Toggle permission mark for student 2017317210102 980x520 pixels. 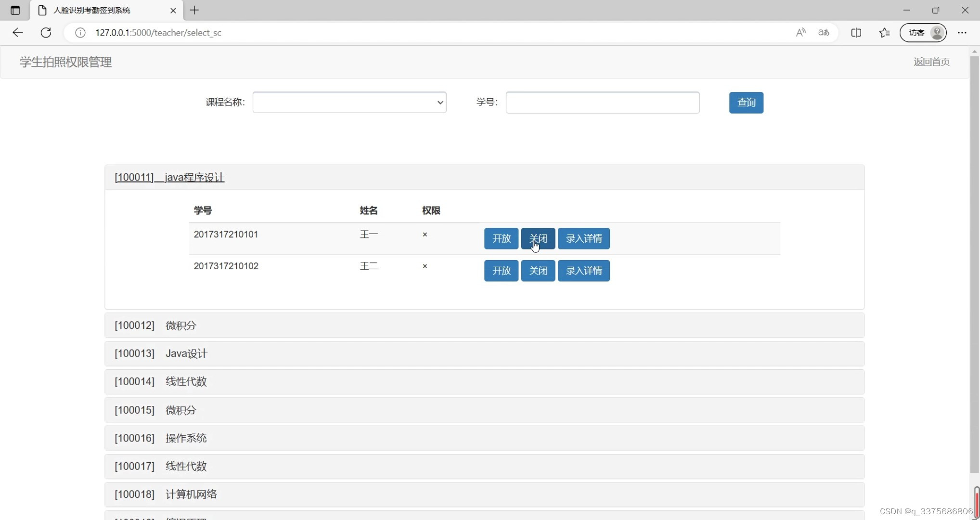[425, 266]
